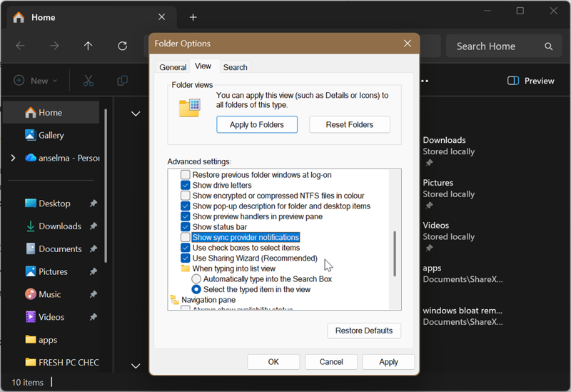Navigate up one folder level
The height and width of the screenshot is (392, 571).
tap(88, 46)
